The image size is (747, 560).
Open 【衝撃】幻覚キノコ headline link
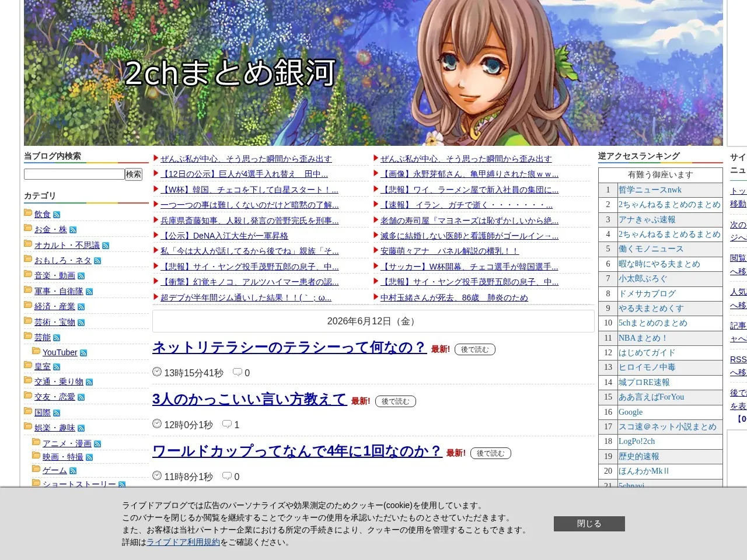pyautogui.click(x=249, y=282)
